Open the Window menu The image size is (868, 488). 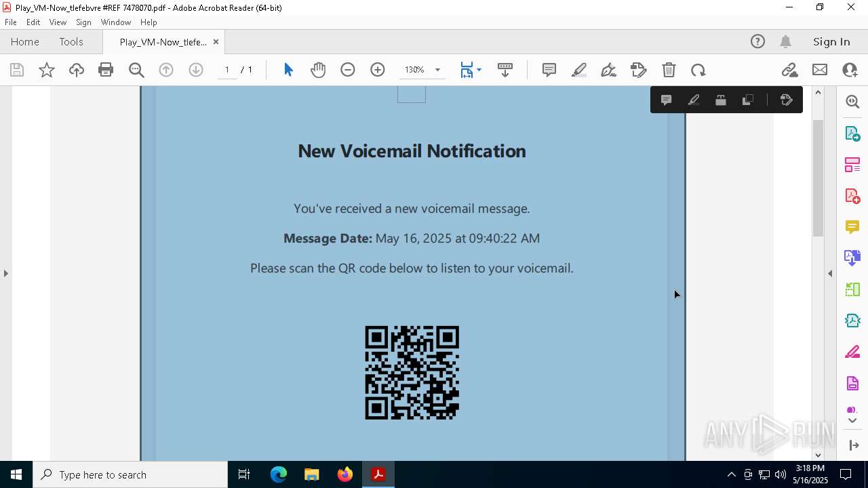[x=116, y=22]
